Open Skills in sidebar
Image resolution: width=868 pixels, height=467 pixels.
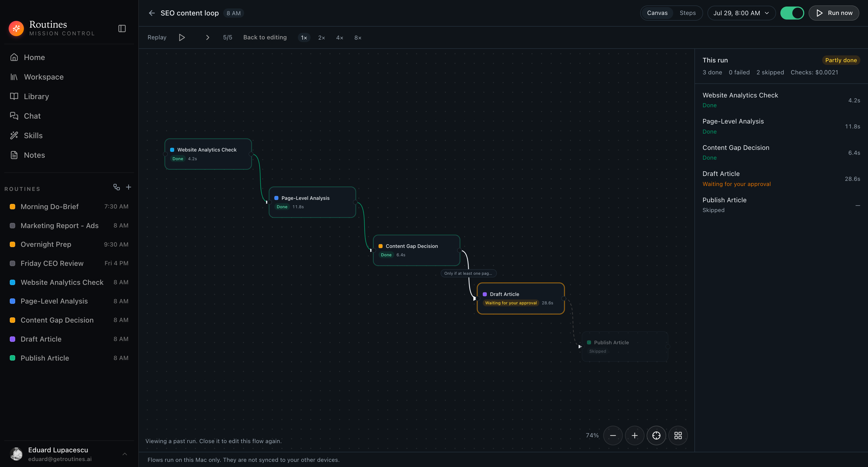click(x=69, y=135)
